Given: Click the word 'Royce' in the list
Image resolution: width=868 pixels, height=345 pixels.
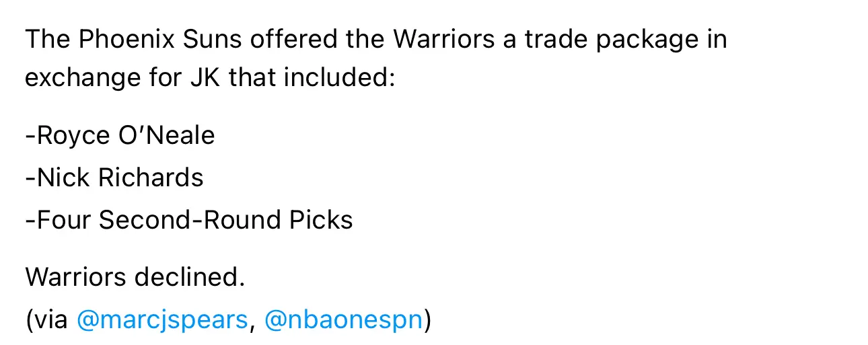Looking at the screenshot, I should [73, 136].
